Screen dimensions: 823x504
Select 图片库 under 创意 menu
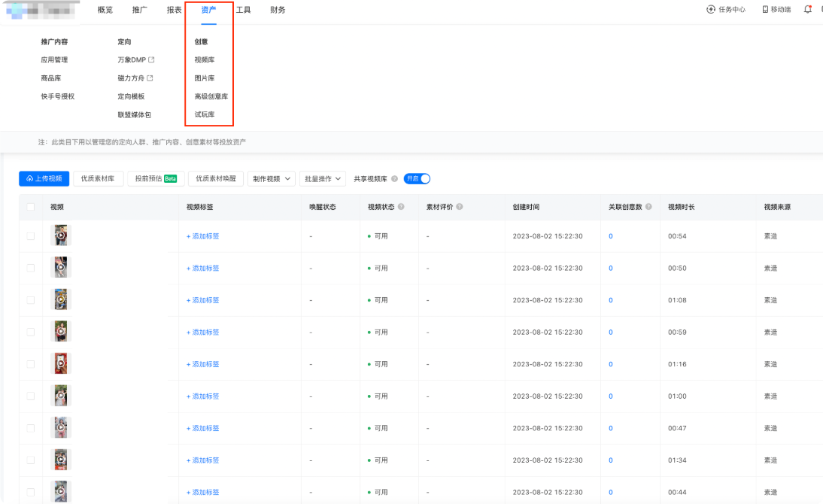(x=204, y=78)
